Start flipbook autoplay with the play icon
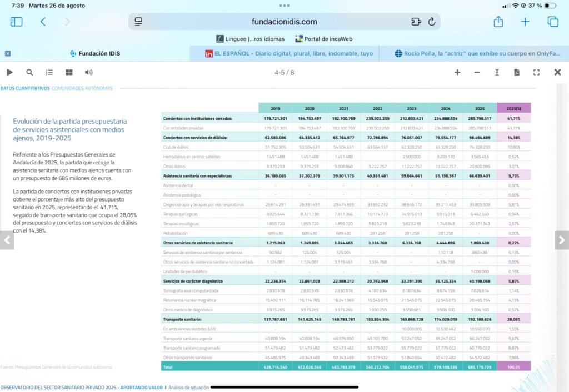This screenshot has height=392, width=569. (x=9, y=72)
